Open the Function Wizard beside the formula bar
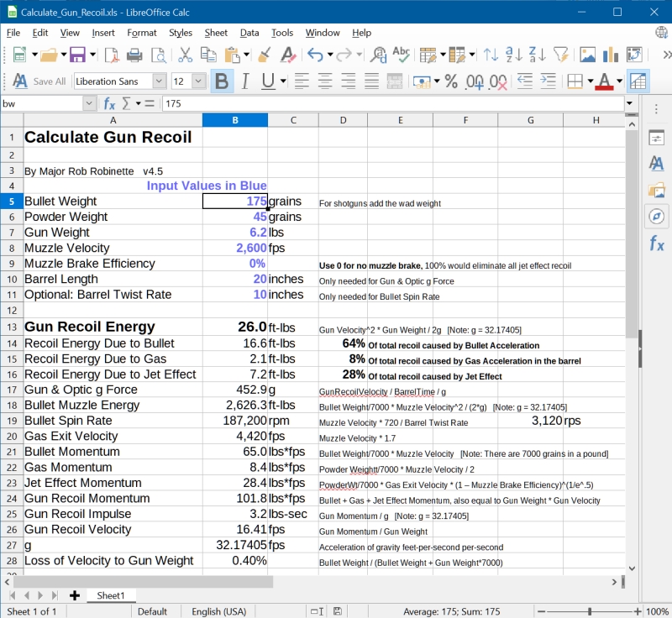The image size is (672, 618). tap(109, 103)
